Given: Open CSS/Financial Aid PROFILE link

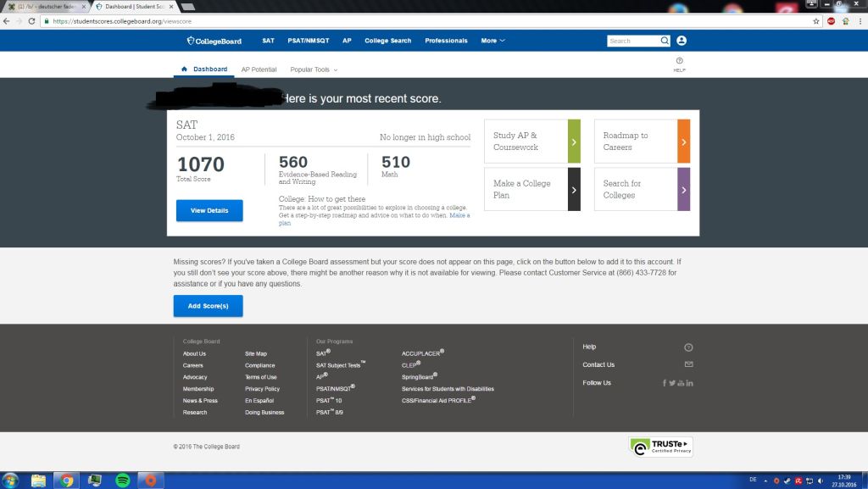Looking at the screenshot, I should (x=438, y=400).
